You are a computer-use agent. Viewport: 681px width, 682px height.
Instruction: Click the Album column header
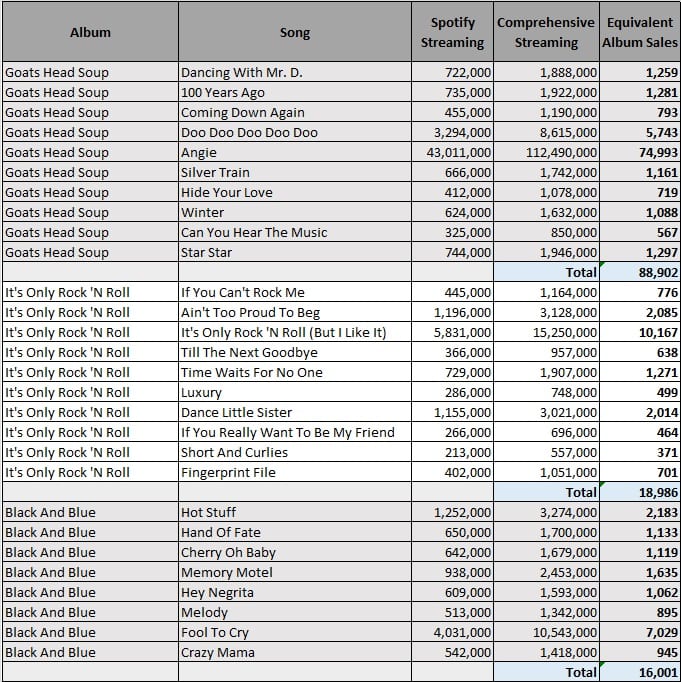click(x=90, y=32)
